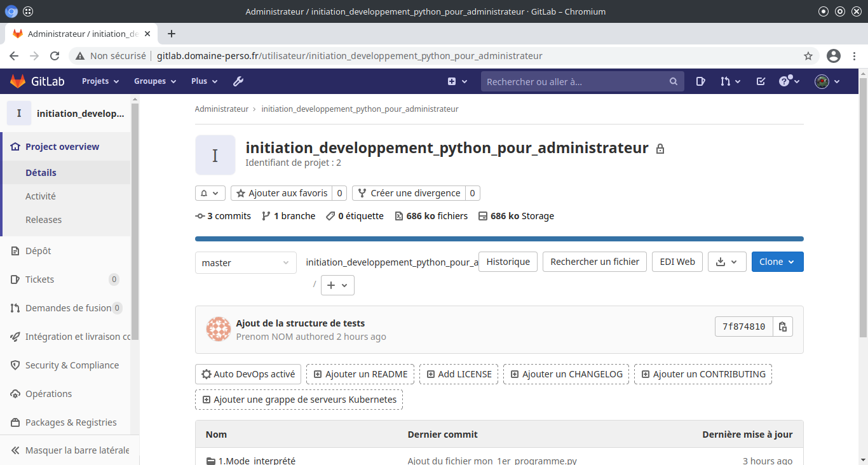
Task: Open the blue Clone dropdown
Action: pyautogui.click(x=777, y=262)
